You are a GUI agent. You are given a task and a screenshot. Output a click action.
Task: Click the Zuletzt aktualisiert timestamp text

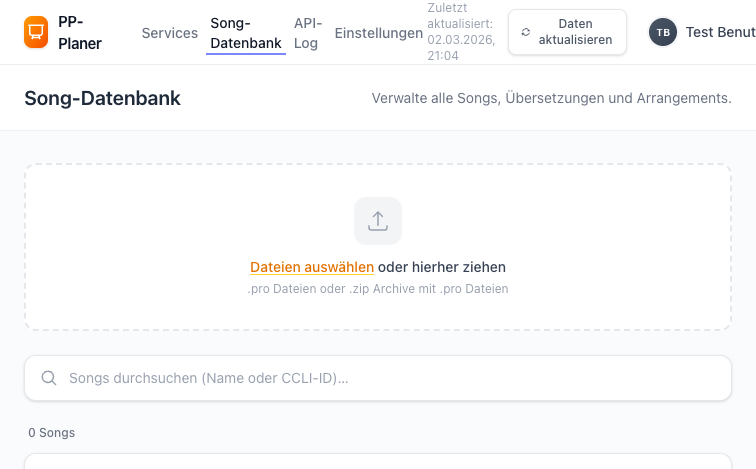(x=461, y=32)
